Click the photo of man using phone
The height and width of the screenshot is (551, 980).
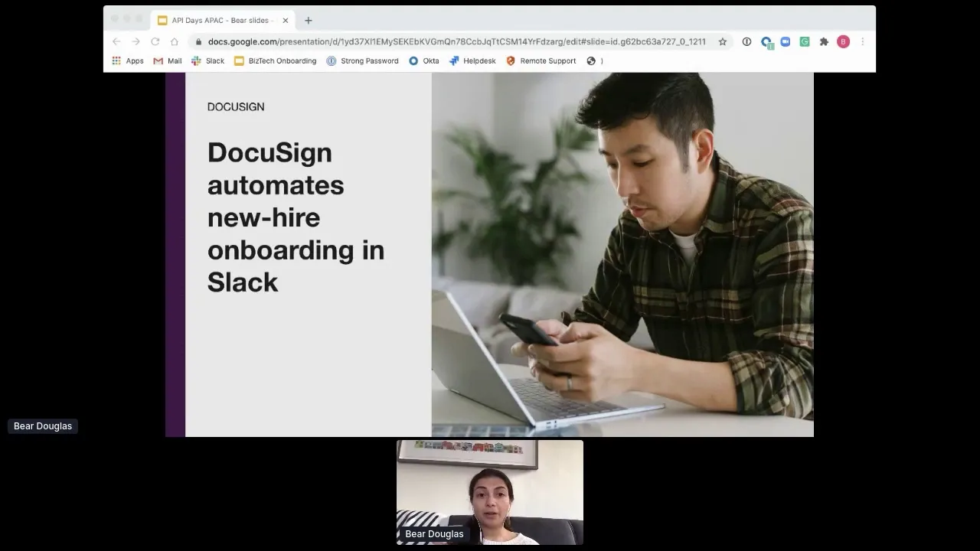point(622,255)
